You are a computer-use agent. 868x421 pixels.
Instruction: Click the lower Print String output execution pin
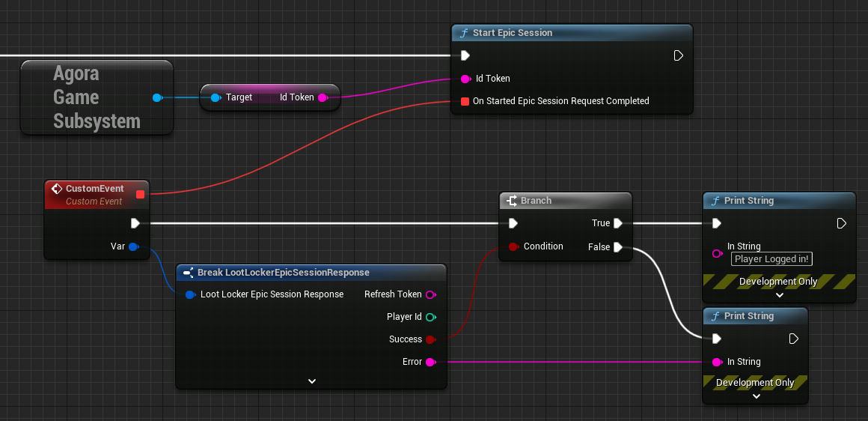click(x=794, y=339)
